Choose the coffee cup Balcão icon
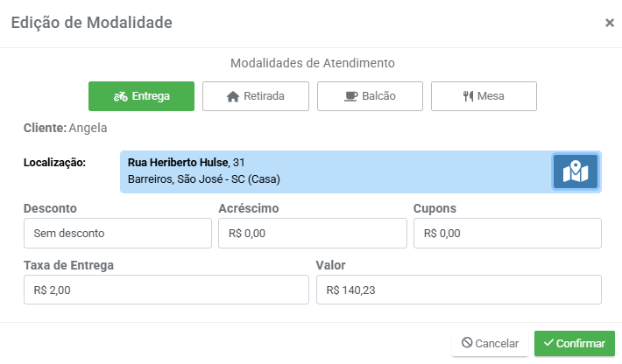 (x=350, y=96)
